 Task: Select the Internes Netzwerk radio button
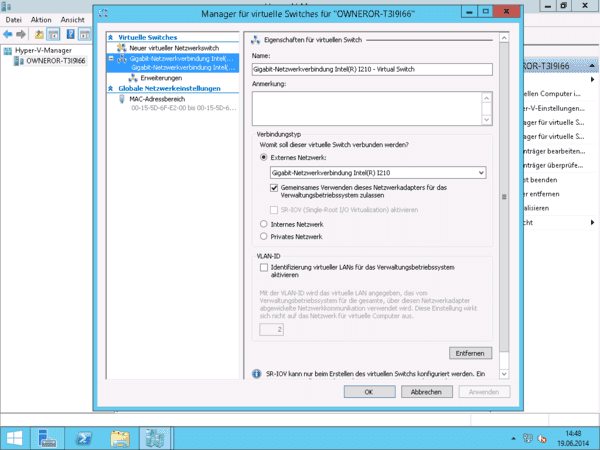[264, 224]
